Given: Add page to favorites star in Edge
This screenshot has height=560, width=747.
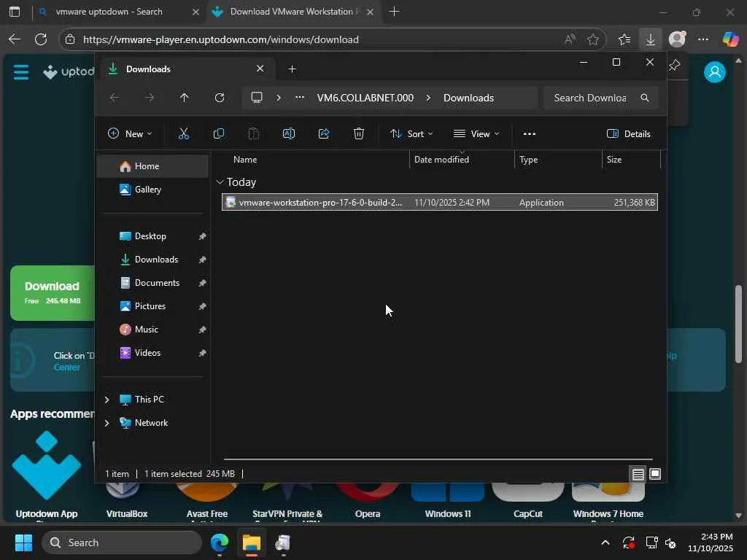Looking at the screenshot, I should (593, 39).
